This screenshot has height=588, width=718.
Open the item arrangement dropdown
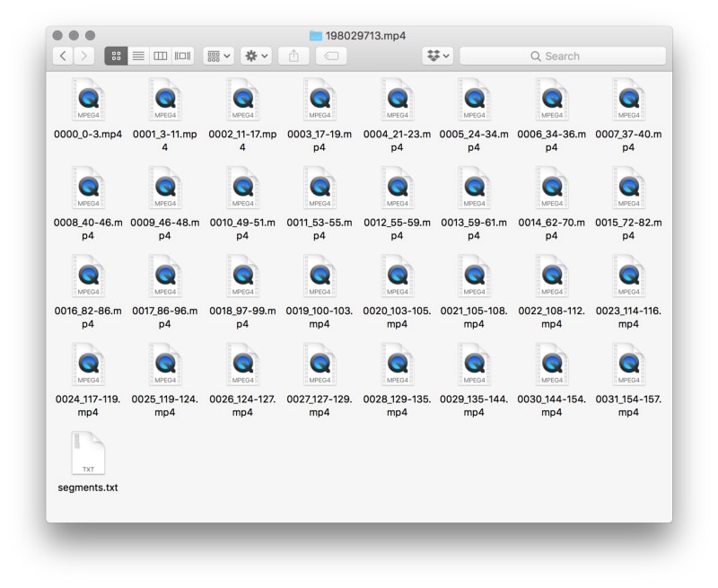coord(219,56)
